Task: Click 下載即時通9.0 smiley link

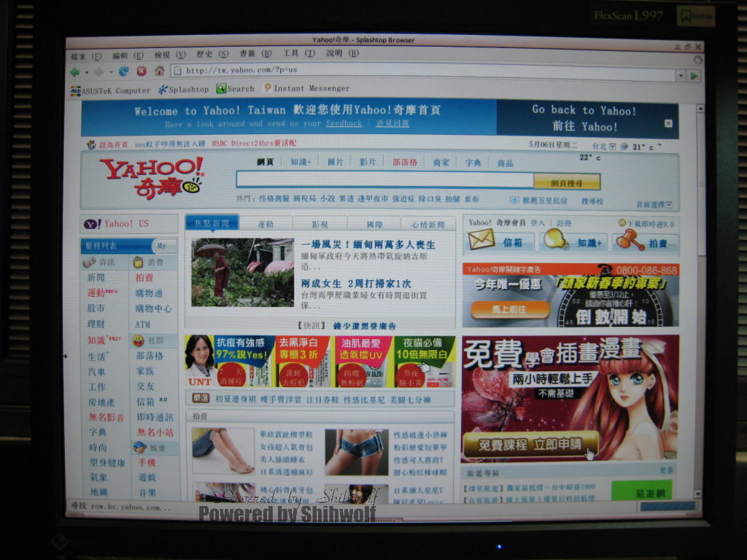Action: pos(646,223)
